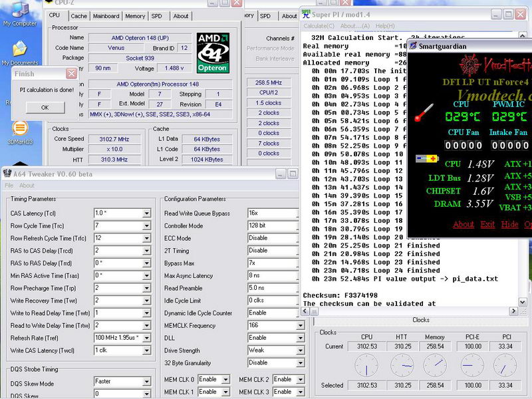The width and height of the screenshot is (532, 399).
Task: Click Read Write Queue Bypass 16x field
Action: pos(273,213)
